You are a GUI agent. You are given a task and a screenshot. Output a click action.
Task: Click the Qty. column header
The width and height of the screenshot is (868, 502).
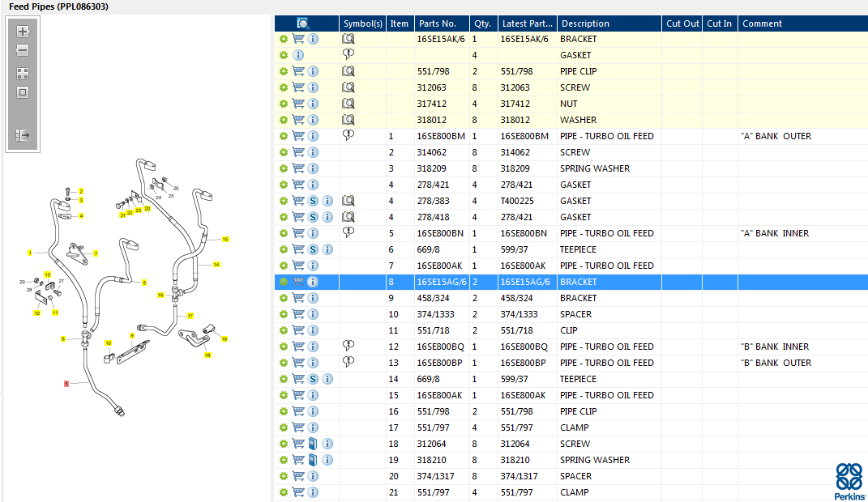click(483, 23)
